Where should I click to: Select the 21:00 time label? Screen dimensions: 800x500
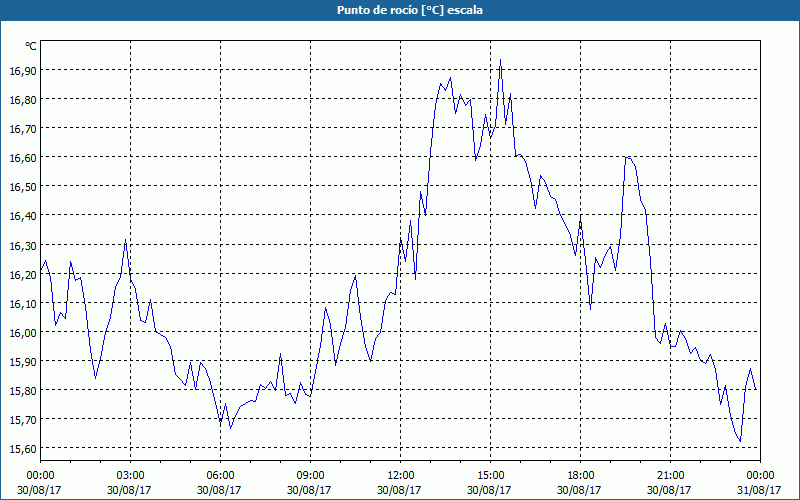click(670, 476)
